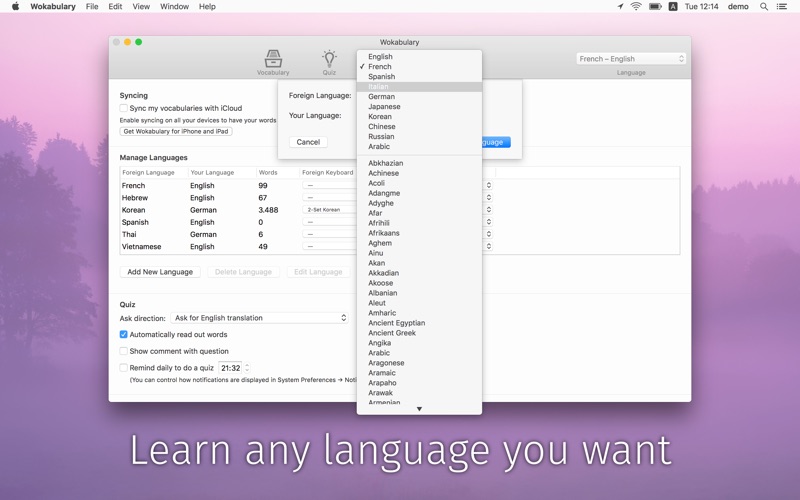Select Amharic from the alphabetical list
800x500 pixels.
point(419,313)
